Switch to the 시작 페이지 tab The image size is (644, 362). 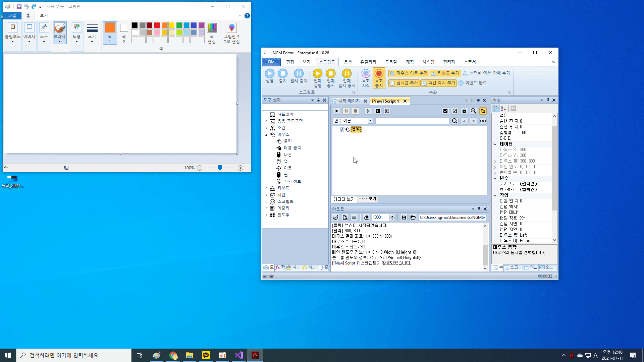(348, 101)
